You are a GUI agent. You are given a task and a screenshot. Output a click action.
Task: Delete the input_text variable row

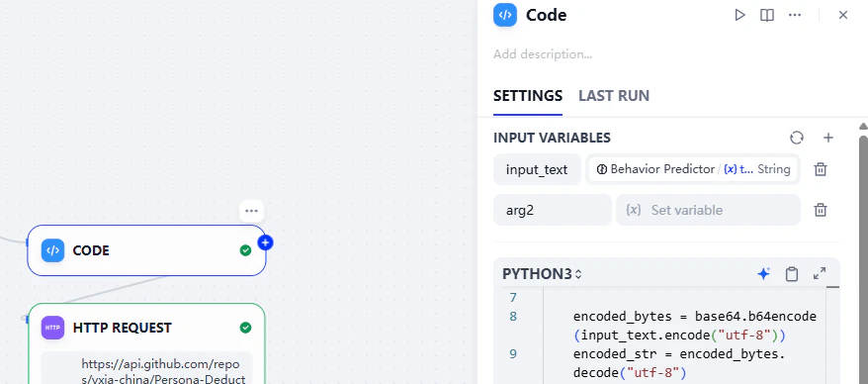(x=821, y=169)
